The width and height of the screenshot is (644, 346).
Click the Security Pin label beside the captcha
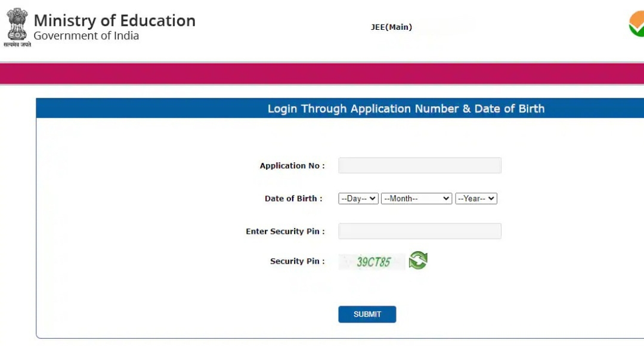point(298,261)
